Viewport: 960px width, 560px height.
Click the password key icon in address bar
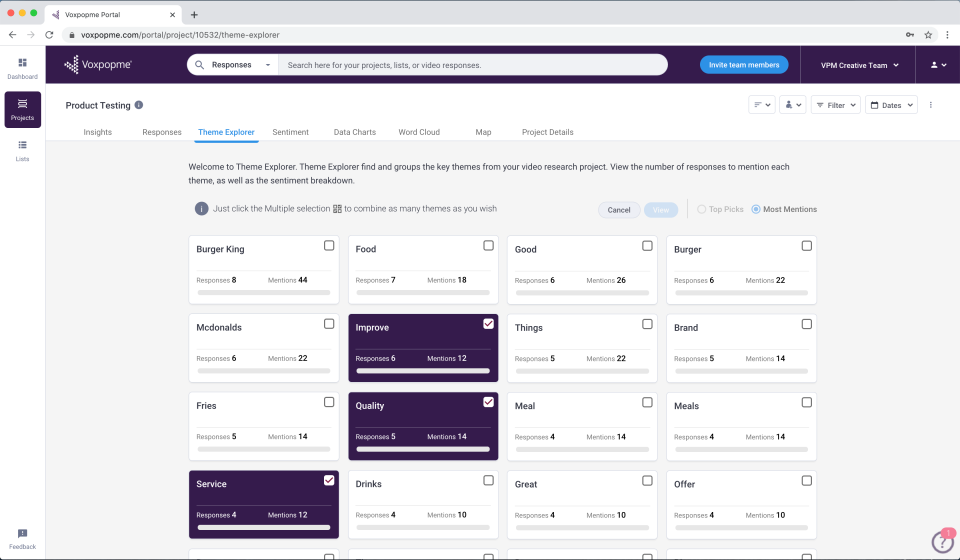coord(910,35)
